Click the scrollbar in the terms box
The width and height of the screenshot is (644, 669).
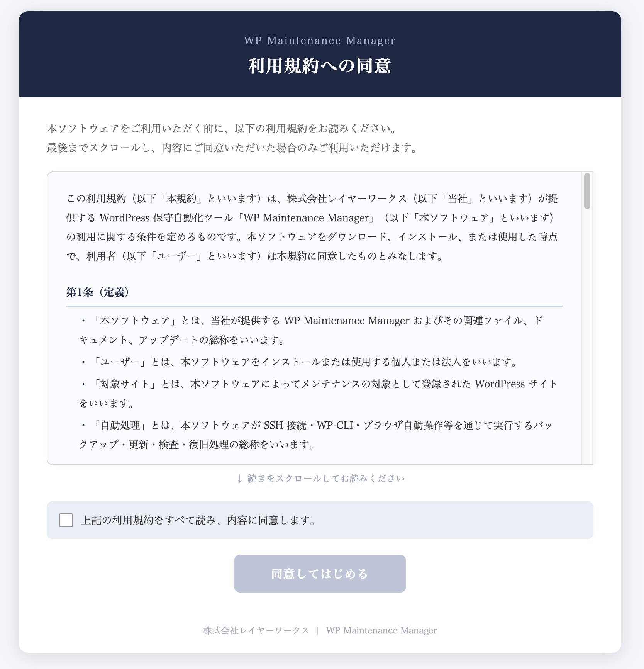coord(587,190)
